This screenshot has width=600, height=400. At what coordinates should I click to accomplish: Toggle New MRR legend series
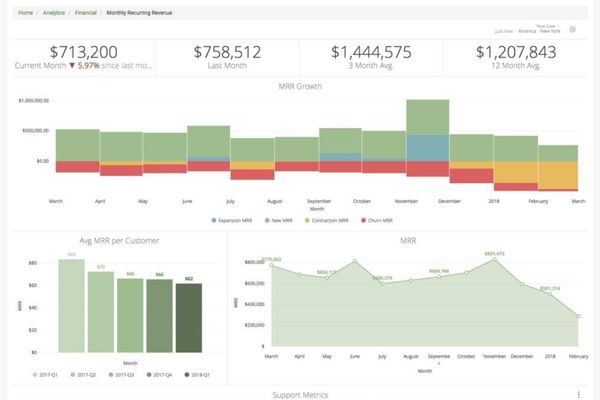[x=279, y=220]
